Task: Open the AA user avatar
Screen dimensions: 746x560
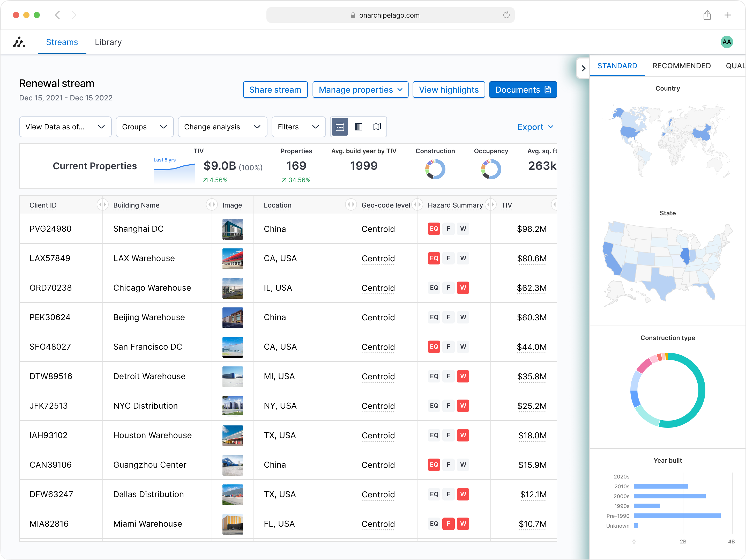Action: [726, 42]
